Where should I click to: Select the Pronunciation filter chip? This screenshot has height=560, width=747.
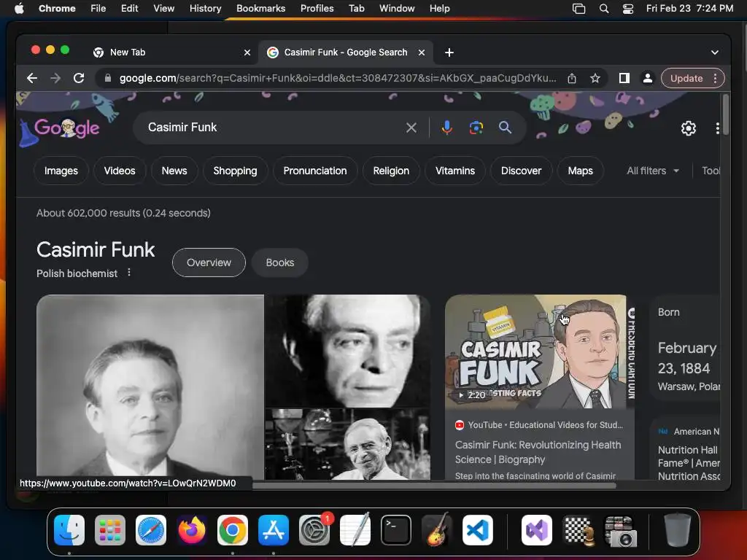click(315, 171)
